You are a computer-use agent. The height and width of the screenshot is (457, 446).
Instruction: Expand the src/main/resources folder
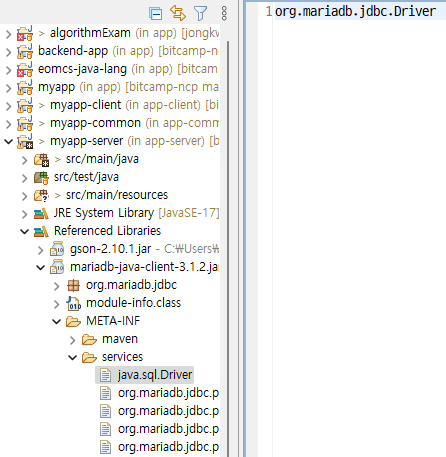pyautogui.click(x=24, y=196)
